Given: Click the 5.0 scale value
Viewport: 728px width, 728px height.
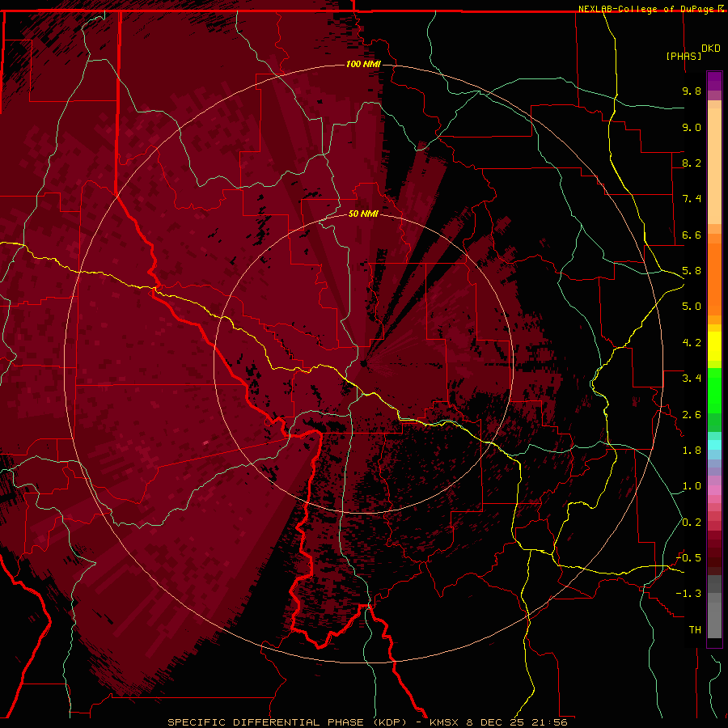Looking at the screenshot, I should tap(692, 307).
